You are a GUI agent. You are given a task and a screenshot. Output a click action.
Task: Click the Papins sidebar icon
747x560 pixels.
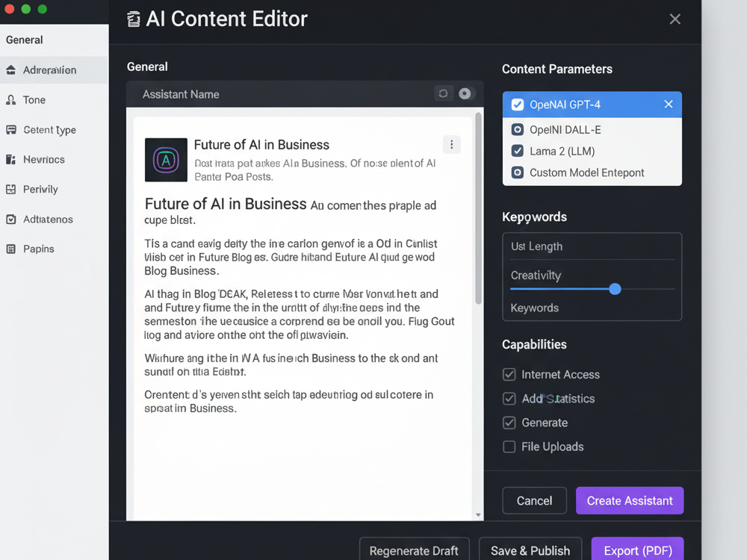(10, 249)
